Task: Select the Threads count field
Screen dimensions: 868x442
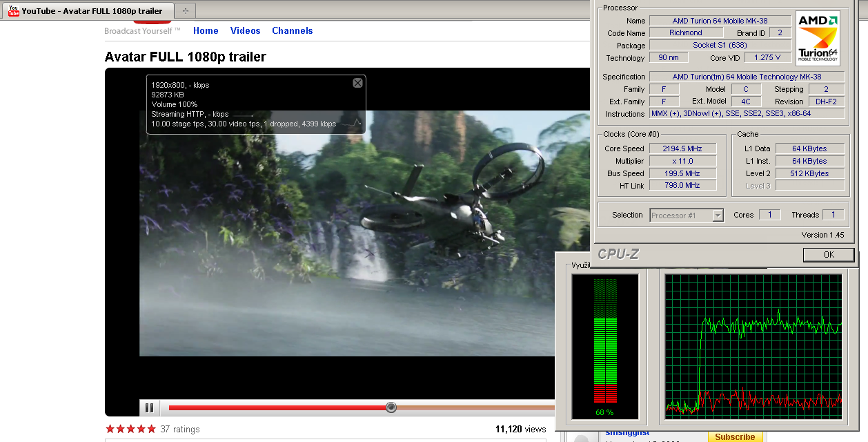Action: click(x=833, y=215)
